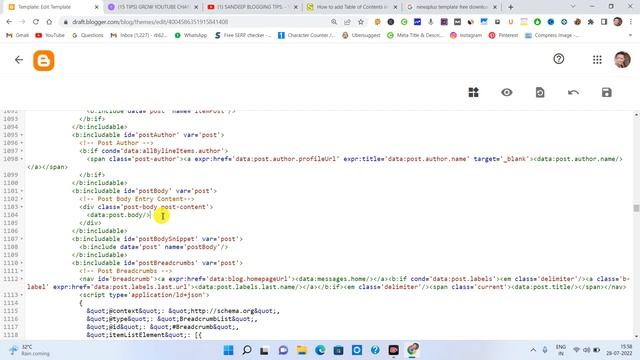Go to the Chrome home page icon
The width and height of the screenshot is (640, 360).
49,22
